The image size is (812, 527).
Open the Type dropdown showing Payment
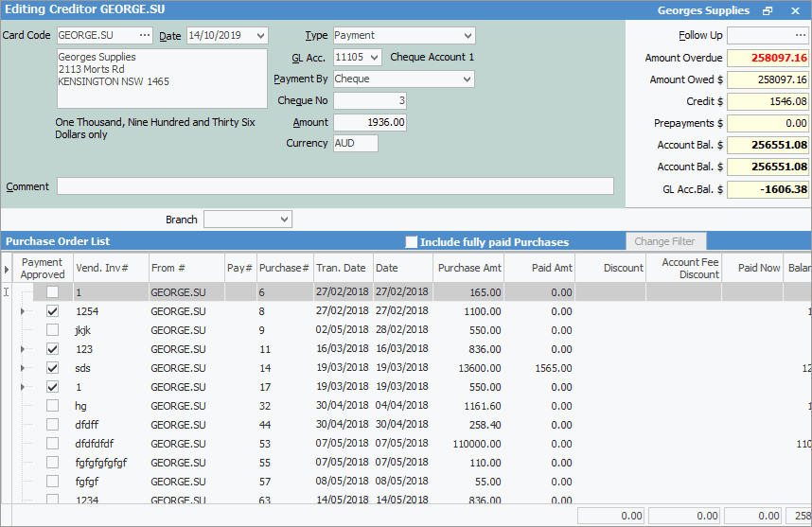tap(468, 36)
